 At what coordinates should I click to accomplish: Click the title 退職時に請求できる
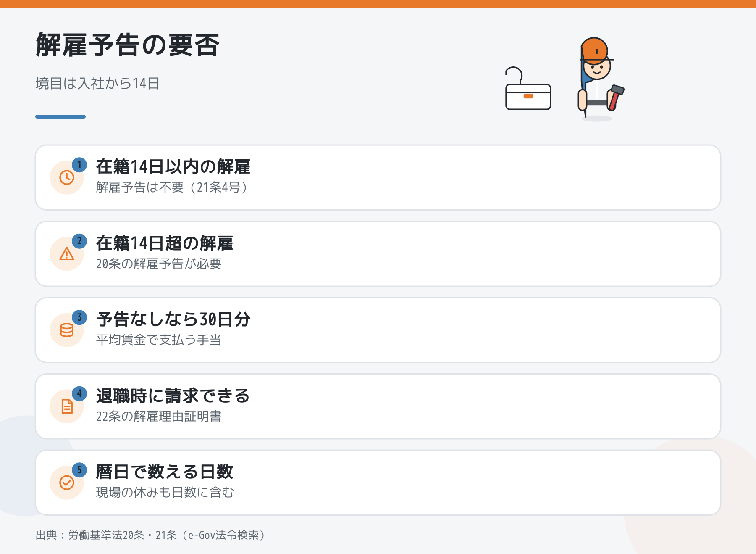click(173, 396)
